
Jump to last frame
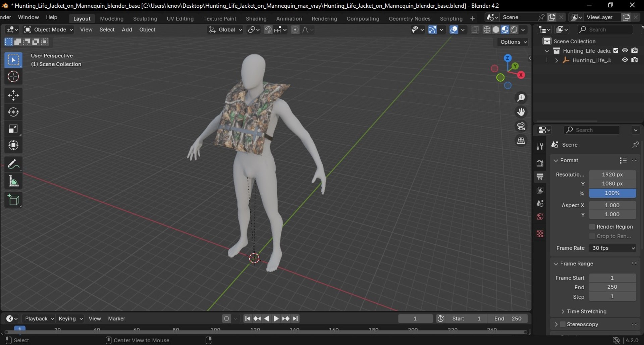click(295, 318)
